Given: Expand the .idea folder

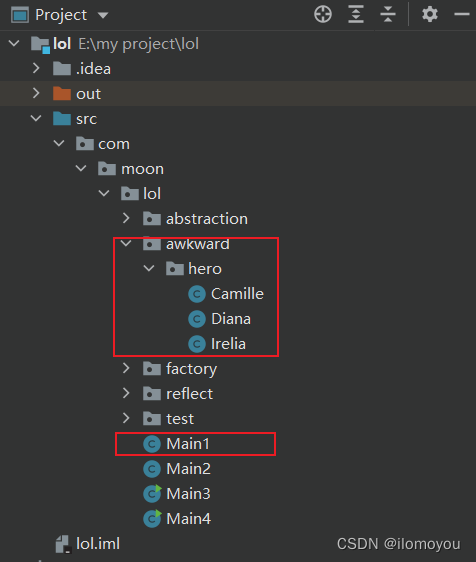Looking at the screenshot, I should click(36, 68).
